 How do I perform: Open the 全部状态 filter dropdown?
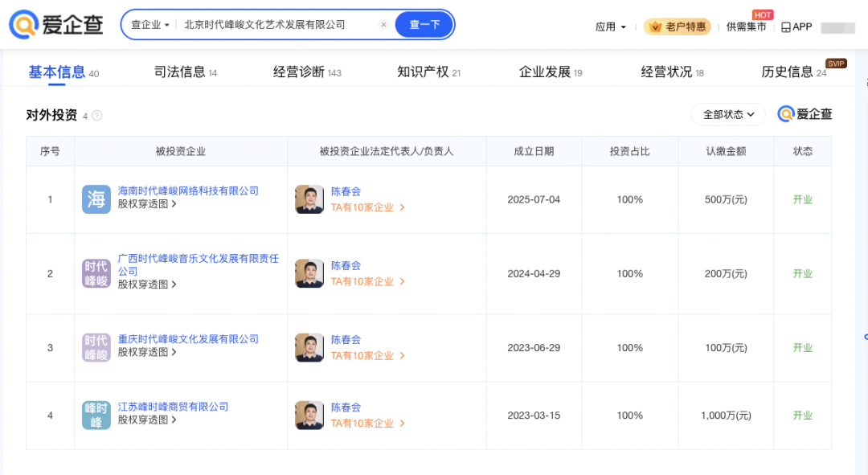728,114
